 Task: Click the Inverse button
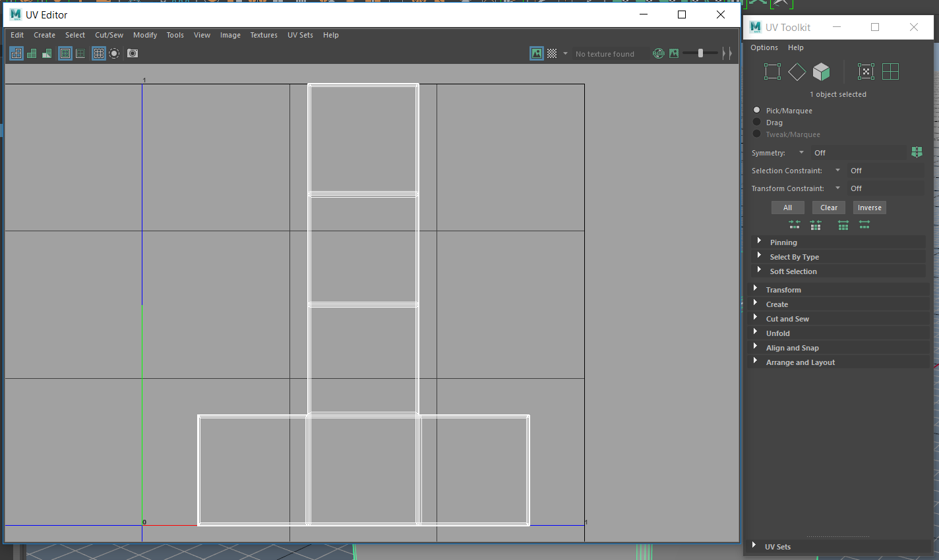[x=870, y=208]
